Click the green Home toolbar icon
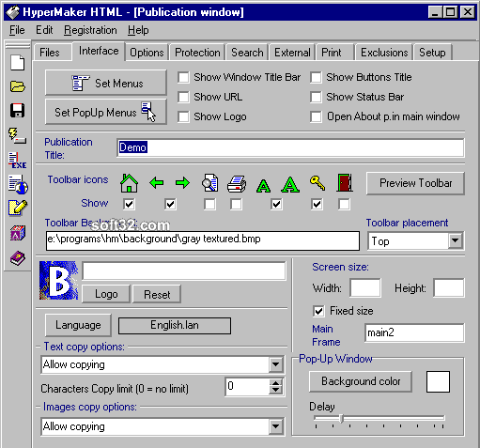This screenshot has width=480, height=448. click(x=129, y=183)
